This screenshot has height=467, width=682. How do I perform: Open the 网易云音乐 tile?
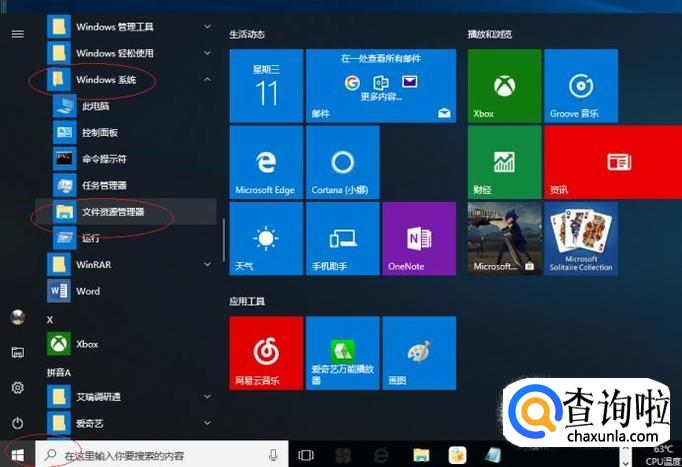[266, 353]
